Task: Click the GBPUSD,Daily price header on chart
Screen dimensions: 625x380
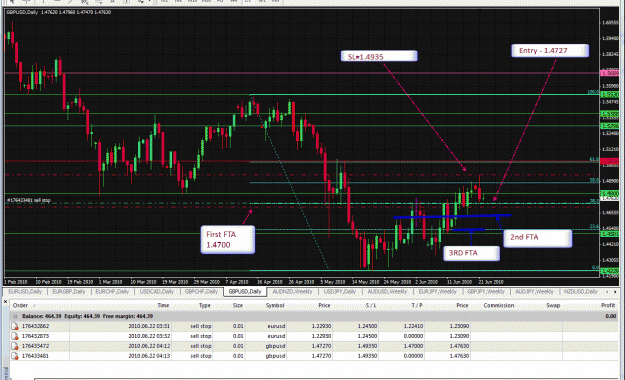Action: [59, 12]
